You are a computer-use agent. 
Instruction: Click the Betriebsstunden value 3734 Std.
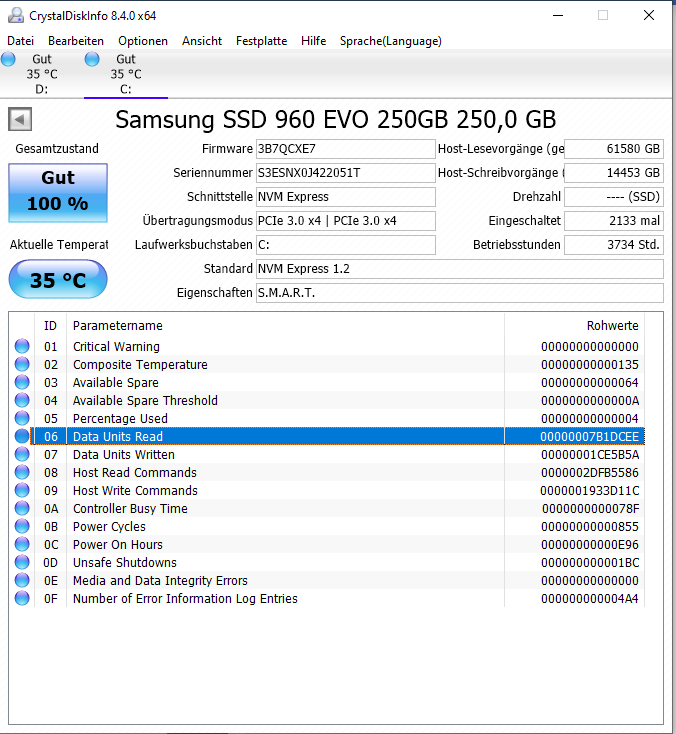pyautogui.click(x=614, y=245)
